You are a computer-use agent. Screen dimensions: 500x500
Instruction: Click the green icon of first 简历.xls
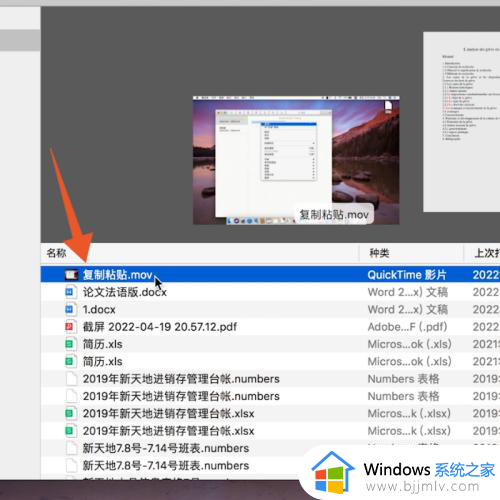69,344
